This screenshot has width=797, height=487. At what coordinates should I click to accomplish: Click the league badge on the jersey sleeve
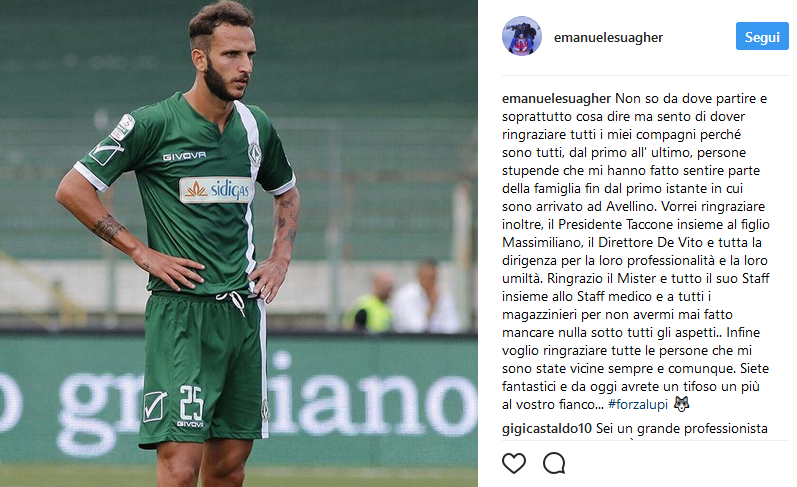tap(122, 127)
